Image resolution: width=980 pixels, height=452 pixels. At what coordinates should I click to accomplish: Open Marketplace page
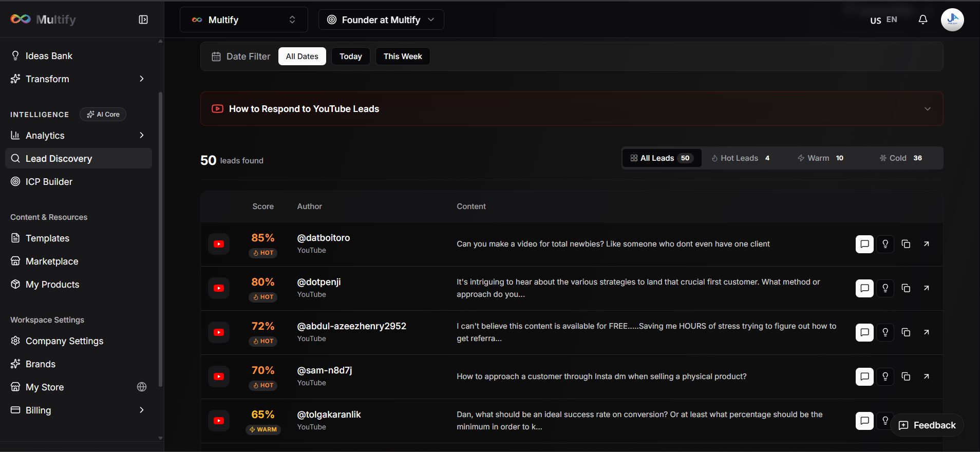coord(79,261)
